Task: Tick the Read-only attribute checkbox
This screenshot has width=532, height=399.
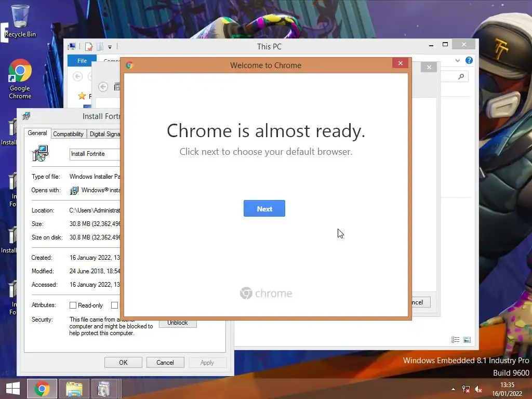Action: [73, 305]
